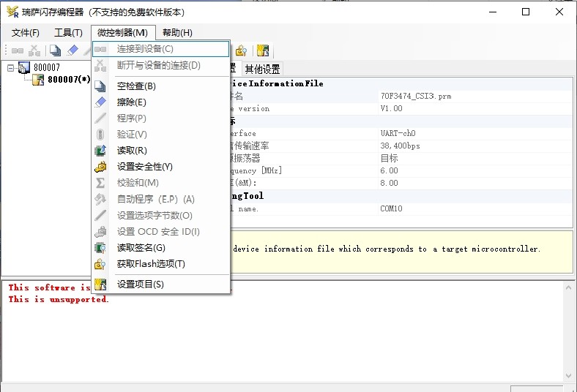Open the 帮助(H) menu
The image size is (577, 392).
pyautogui.click(x=177, y=33)
